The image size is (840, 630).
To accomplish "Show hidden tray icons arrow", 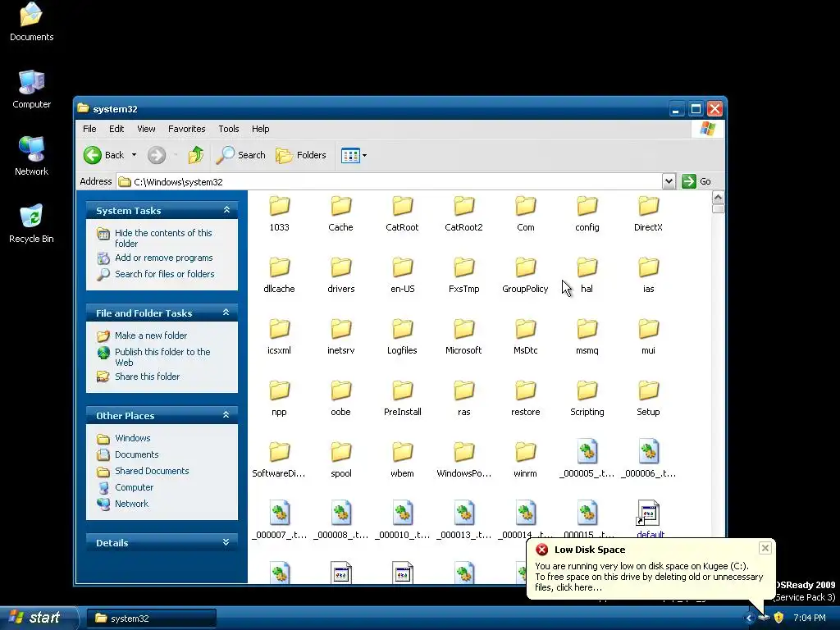I will [749, 618].
